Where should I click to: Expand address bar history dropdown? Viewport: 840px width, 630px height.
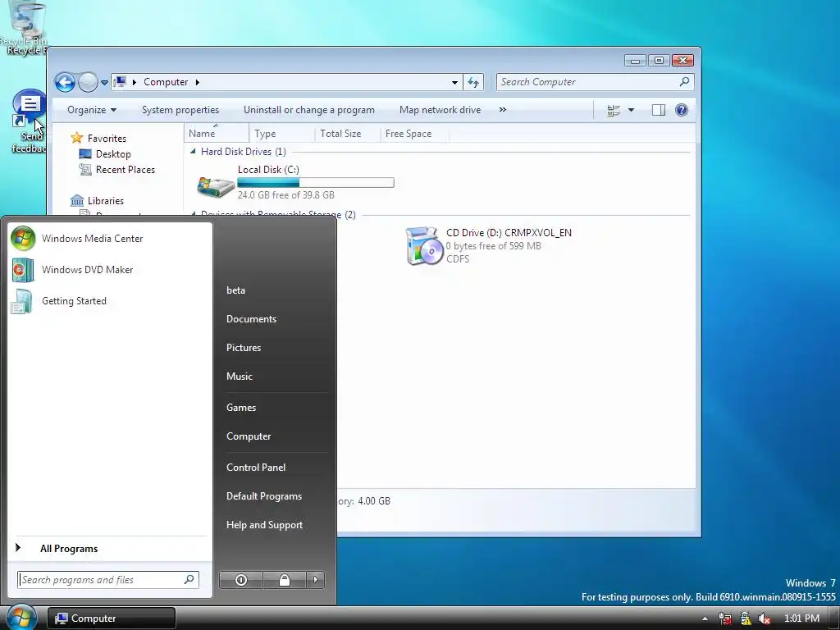454,83
